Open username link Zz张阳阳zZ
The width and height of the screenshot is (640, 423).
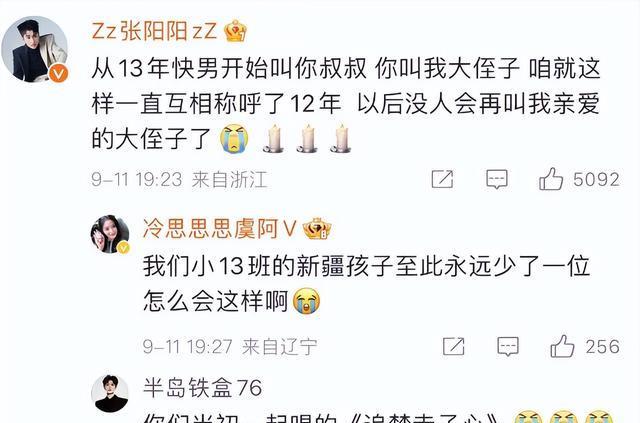(154, 31)
